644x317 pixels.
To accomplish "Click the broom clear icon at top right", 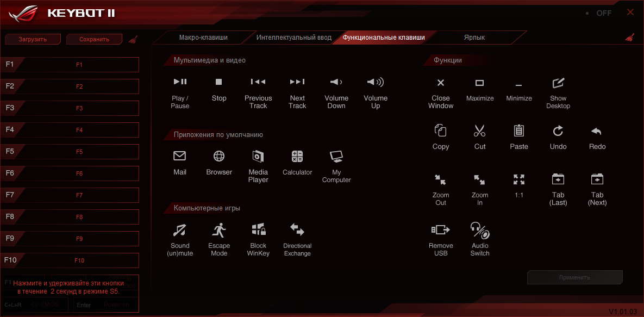I will pyautogui.click(x=629, y=38).
